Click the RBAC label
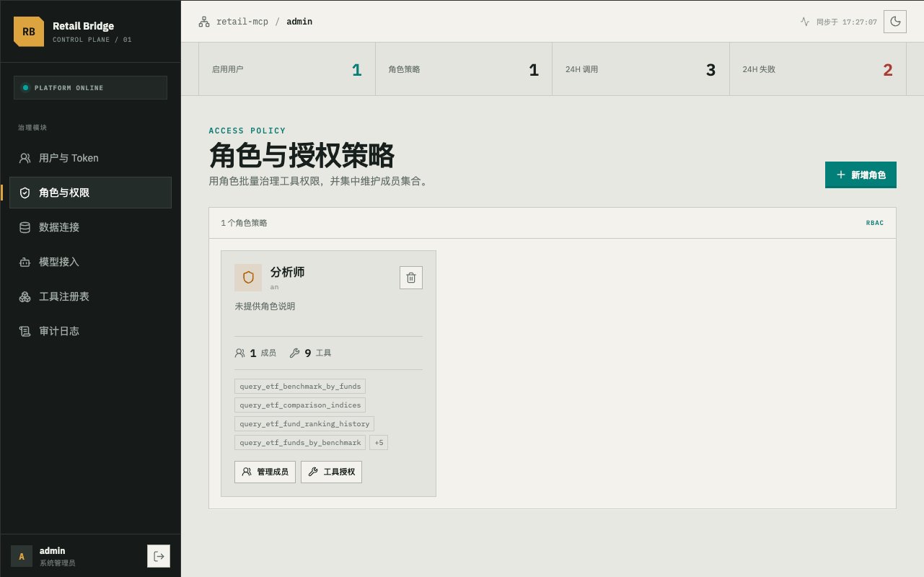 pyautogui.click(x=875, y=223)
